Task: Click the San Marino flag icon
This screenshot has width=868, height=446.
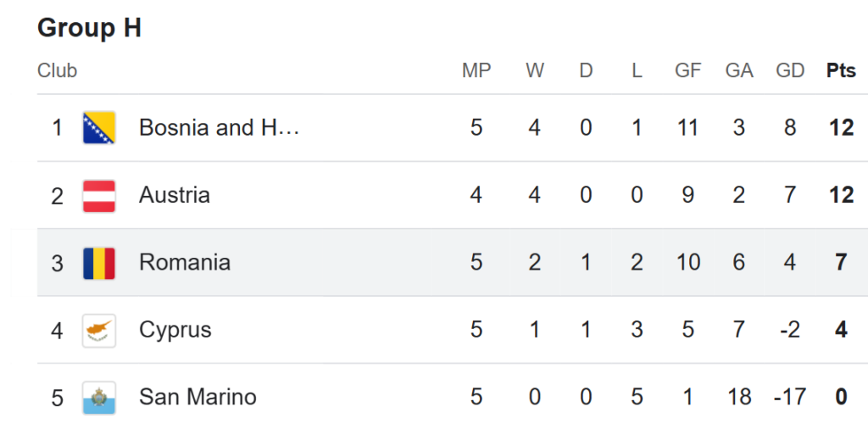Action: (x=99, y=398)
